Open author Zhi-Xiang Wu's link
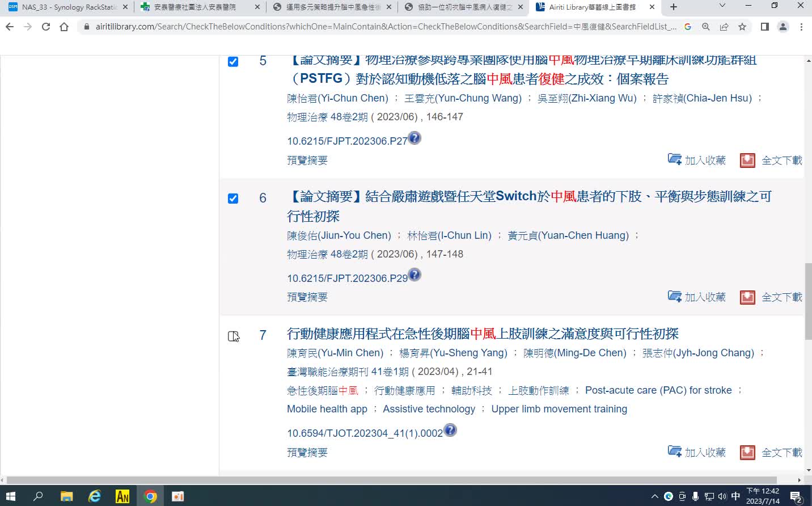This screenshot has height=506, width=812. pos(587,98)
